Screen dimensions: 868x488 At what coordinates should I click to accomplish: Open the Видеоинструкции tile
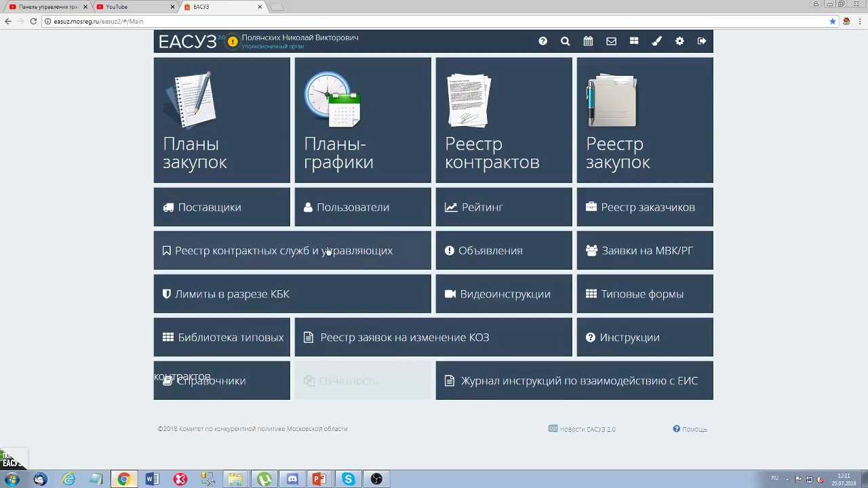point(504,293)
